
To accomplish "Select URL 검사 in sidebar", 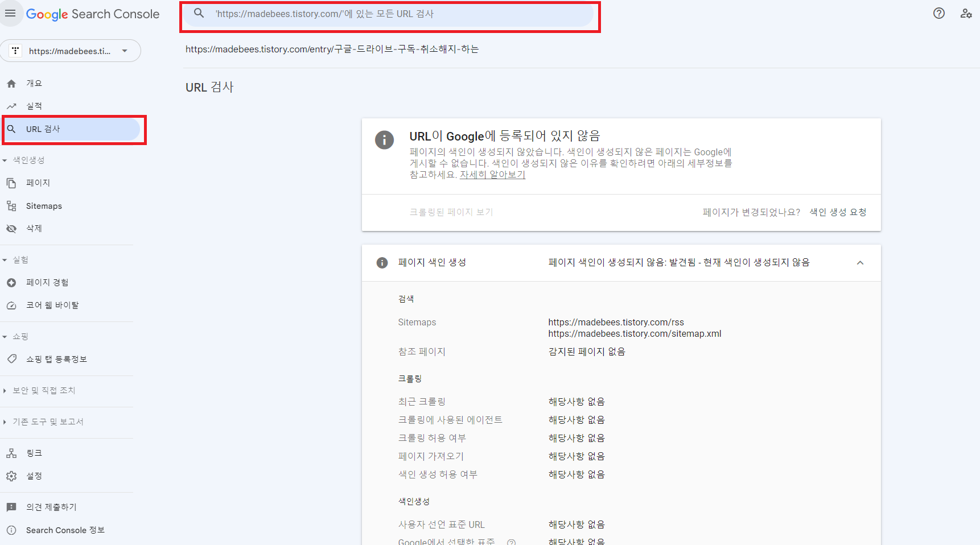I will (x=71, y=129).
